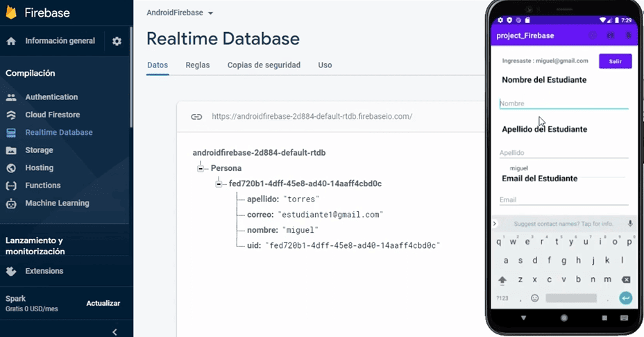Open the Copias de seguridad tab
Screen dimensions: 644x337
click(x=264, y=65)
